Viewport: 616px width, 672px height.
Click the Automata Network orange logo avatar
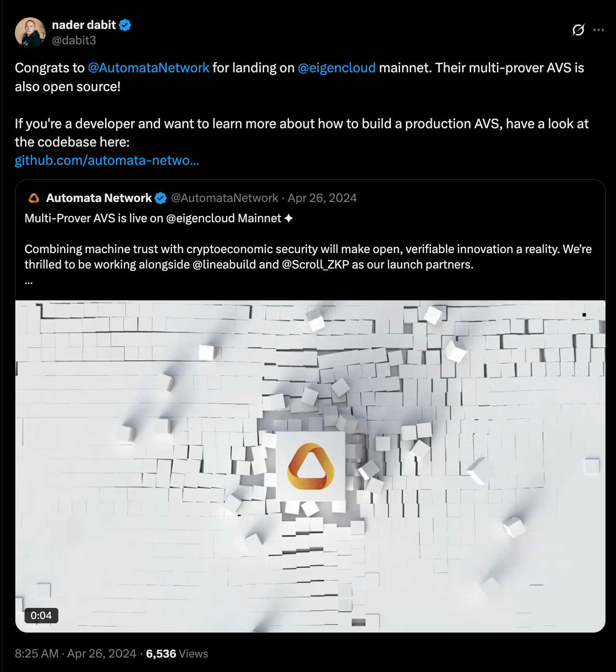[34, 198]
